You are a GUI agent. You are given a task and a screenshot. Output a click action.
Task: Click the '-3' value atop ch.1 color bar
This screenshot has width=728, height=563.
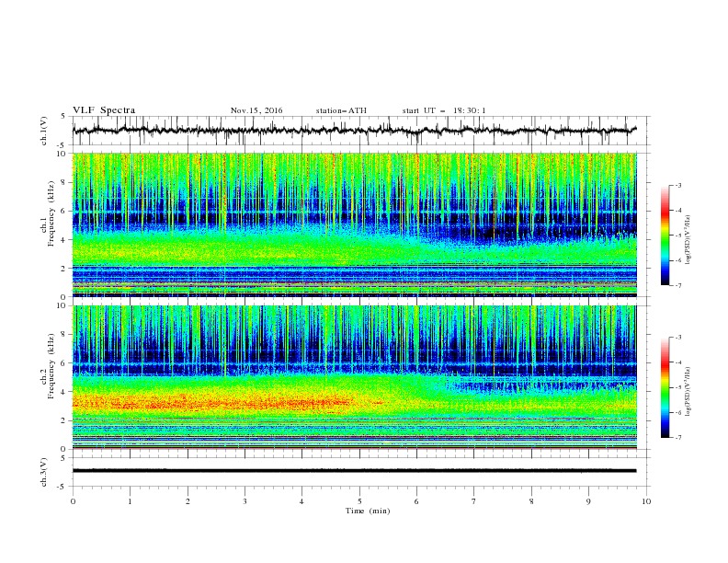(677, 185)
